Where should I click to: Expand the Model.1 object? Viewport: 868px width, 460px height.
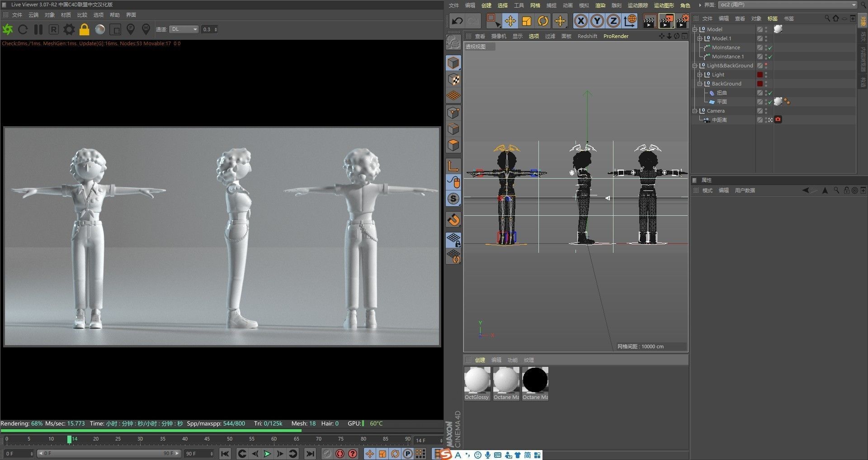700,38
